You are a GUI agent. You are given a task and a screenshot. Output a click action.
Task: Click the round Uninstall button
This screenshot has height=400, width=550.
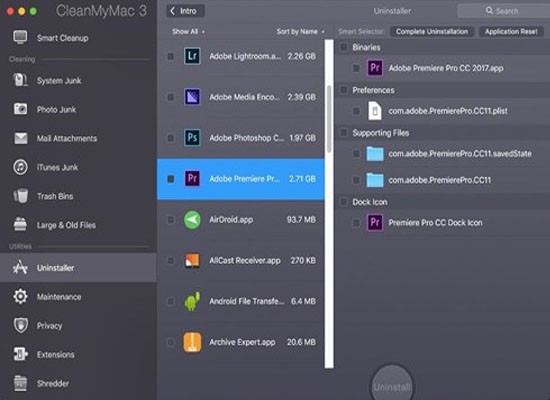click(x=392, y=385)
